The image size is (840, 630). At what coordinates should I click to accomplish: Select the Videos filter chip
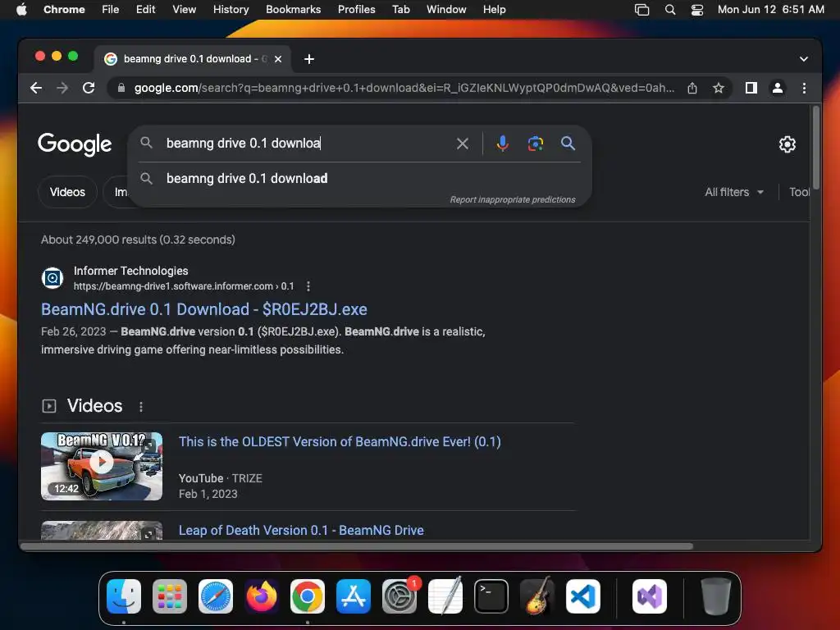(x=67, y=192)
